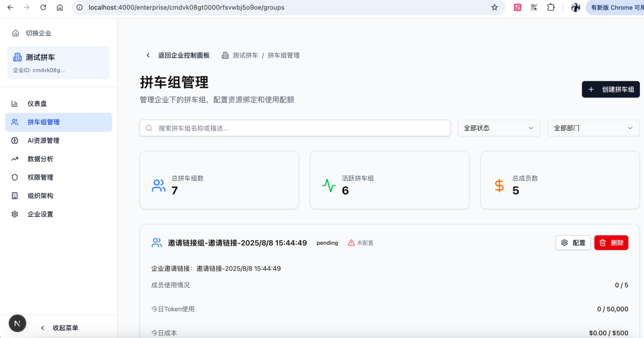Viewport: 644px width, 338px height.
Task: Click the 切换企业 home icon in sidebar
Action: (x=16, y=33)
